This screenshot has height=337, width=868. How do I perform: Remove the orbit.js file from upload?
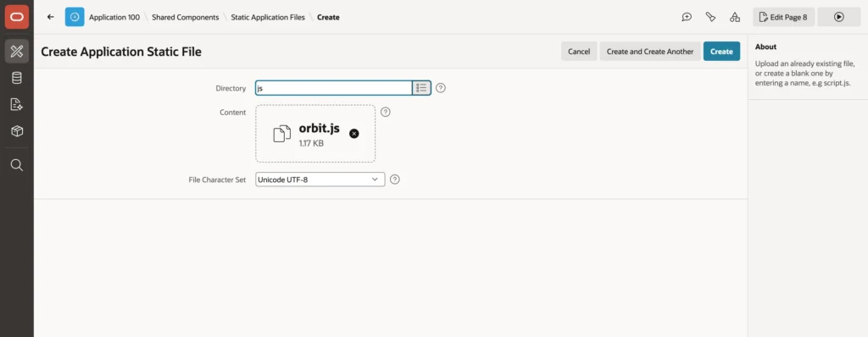(354, 134)
